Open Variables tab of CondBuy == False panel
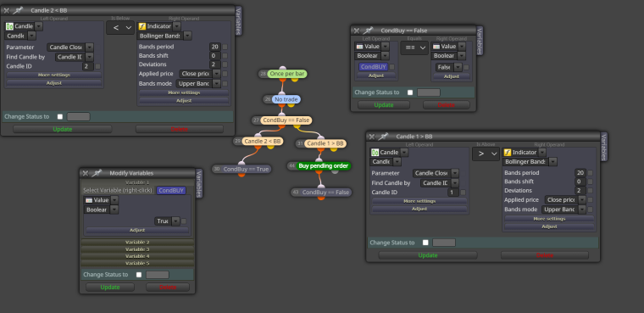 point(480,41)
